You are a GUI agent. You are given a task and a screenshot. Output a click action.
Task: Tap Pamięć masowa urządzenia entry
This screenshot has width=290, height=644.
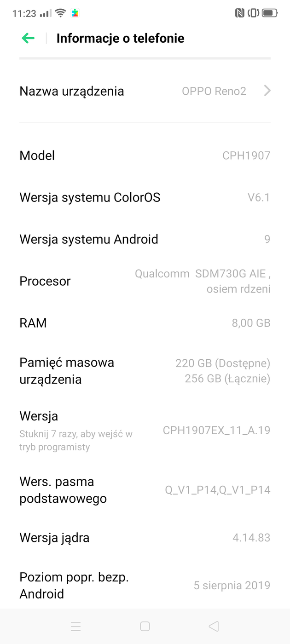coord(145,371)
